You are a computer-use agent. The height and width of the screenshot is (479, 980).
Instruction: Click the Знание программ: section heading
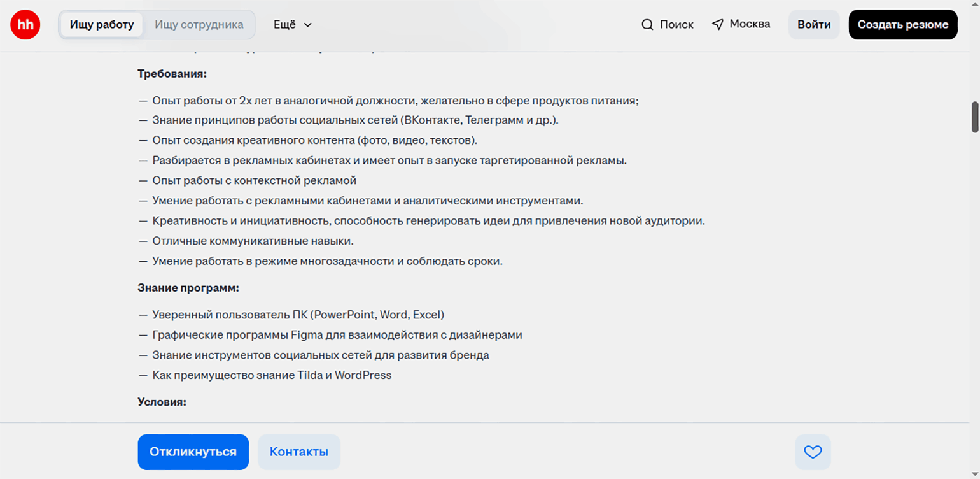tap(188, 288)
